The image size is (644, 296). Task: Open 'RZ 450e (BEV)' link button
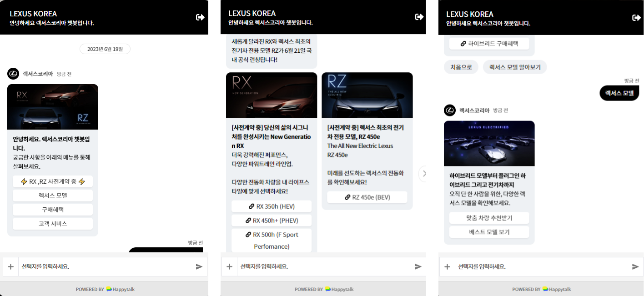click(367, 197)
